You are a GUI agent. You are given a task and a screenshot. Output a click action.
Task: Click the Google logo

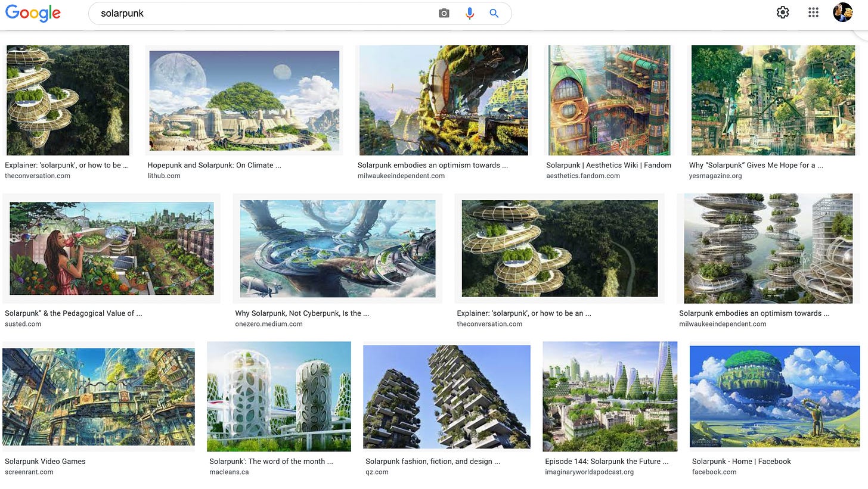click(x=33, y=13)
